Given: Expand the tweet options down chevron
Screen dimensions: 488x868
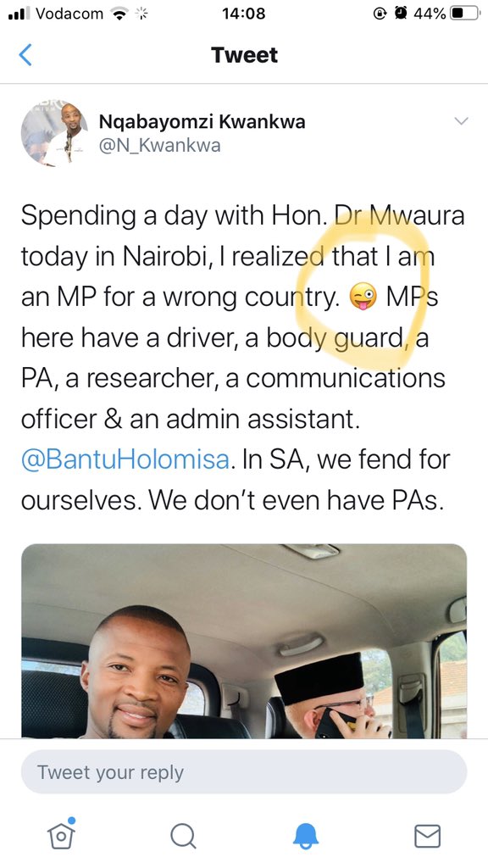Looking at the screenshot, I should [x=461, y=120].
